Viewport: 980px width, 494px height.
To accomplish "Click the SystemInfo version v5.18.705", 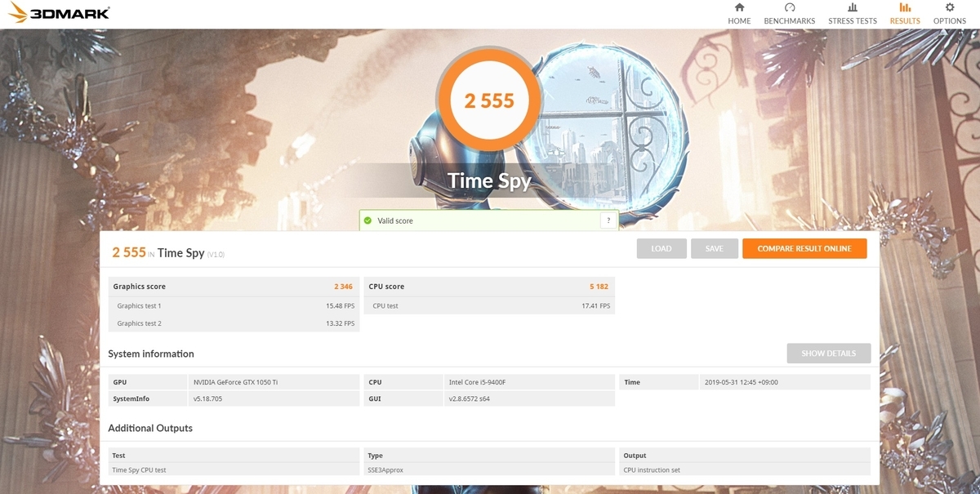I will [x=207, y=399].
